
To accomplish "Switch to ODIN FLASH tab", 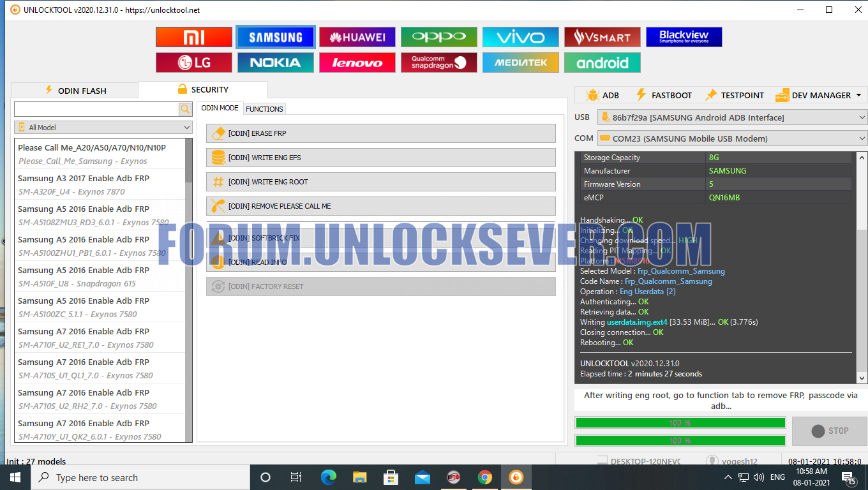I will pyautogui.click(x=75, y=91).
